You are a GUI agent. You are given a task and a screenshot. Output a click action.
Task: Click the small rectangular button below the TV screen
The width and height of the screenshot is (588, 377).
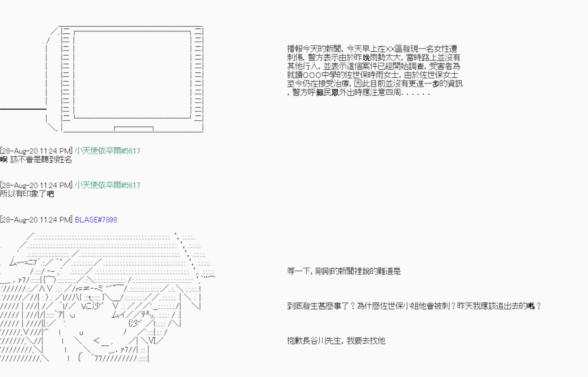pyautogui.click(x=134, y=129)
